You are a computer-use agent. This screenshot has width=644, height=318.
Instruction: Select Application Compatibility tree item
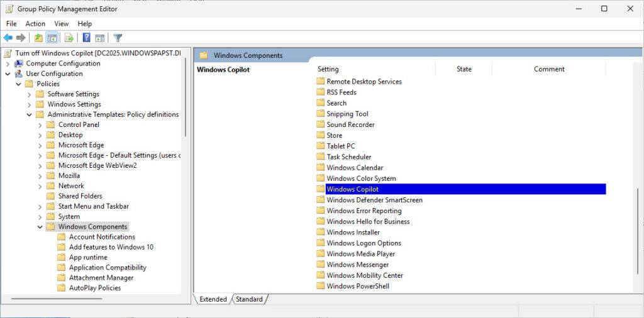108,268
